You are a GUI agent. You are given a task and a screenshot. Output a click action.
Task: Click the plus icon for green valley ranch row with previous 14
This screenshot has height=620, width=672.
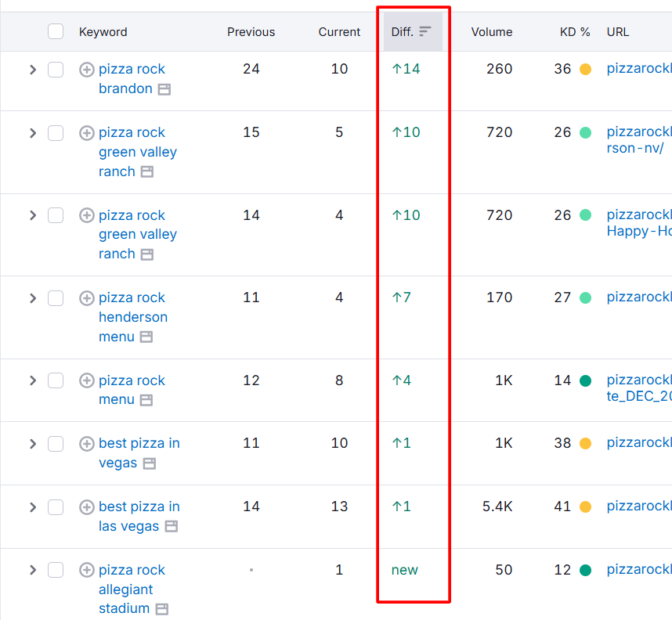(87, 215)
